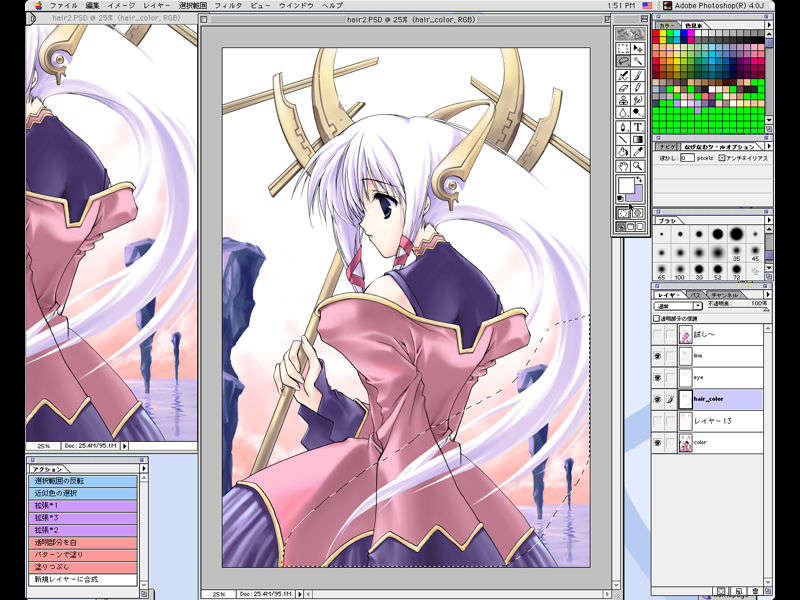Viewport: 800px width, 600px height.
Task: Open the layer blend mode dropdown
Action: pos(679,306)
